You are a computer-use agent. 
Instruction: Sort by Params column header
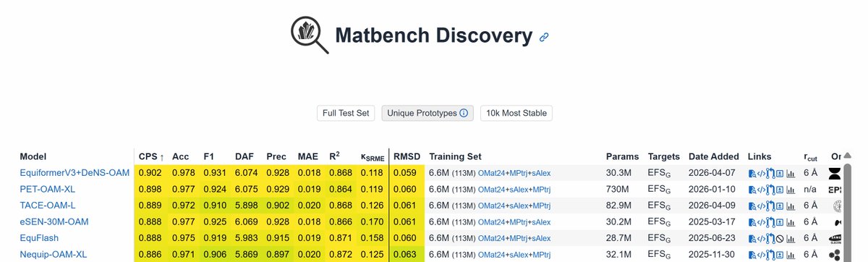622,156
